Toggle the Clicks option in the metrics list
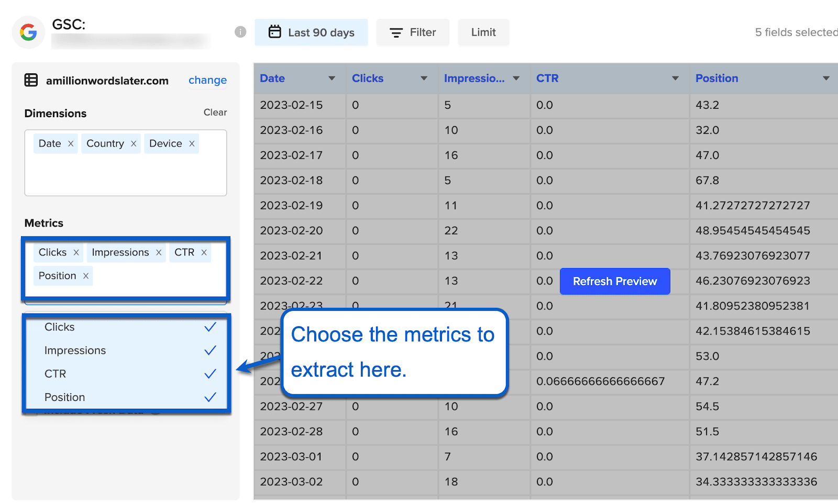The width and height of the screenshot is (838, 504). 126,327
